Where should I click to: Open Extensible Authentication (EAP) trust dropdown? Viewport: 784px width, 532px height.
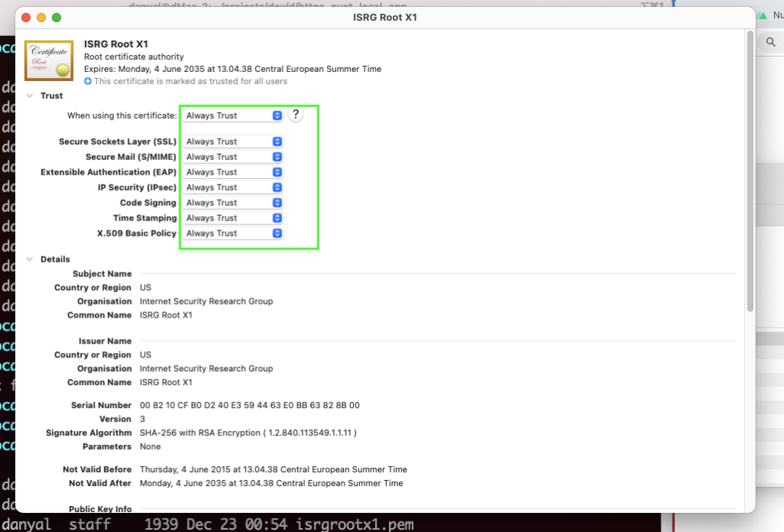coord(233,172)
